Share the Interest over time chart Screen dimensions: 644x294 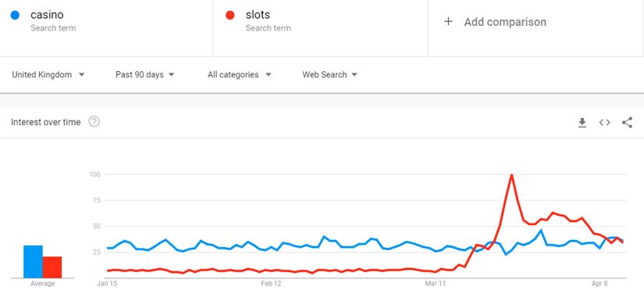627,123
